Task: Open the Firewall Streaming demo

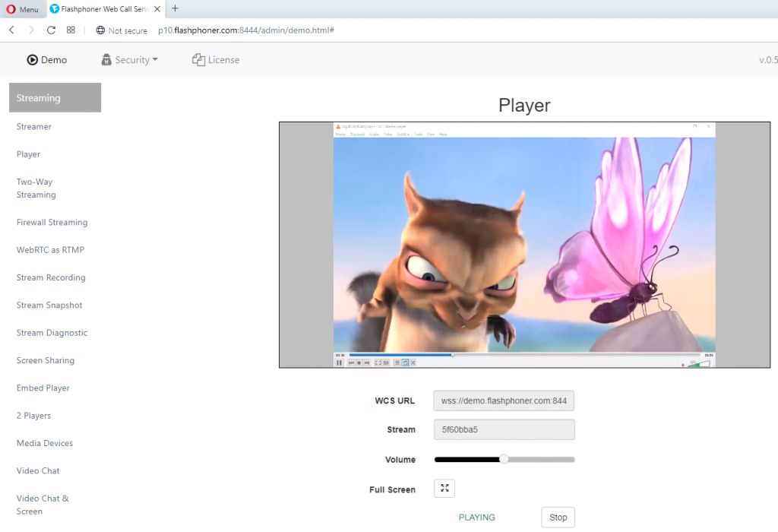Action: [x=52, y=223]
